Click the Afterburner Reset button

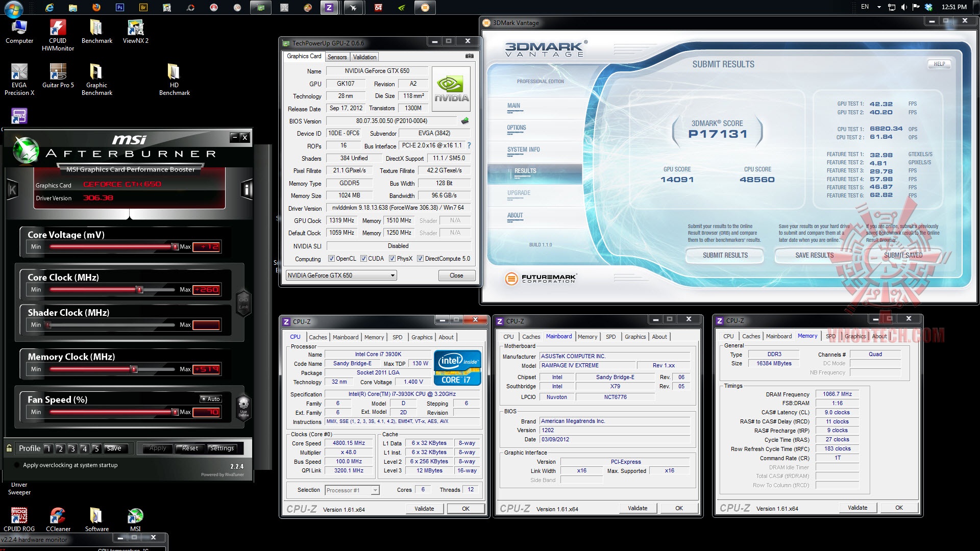point(190,448)
